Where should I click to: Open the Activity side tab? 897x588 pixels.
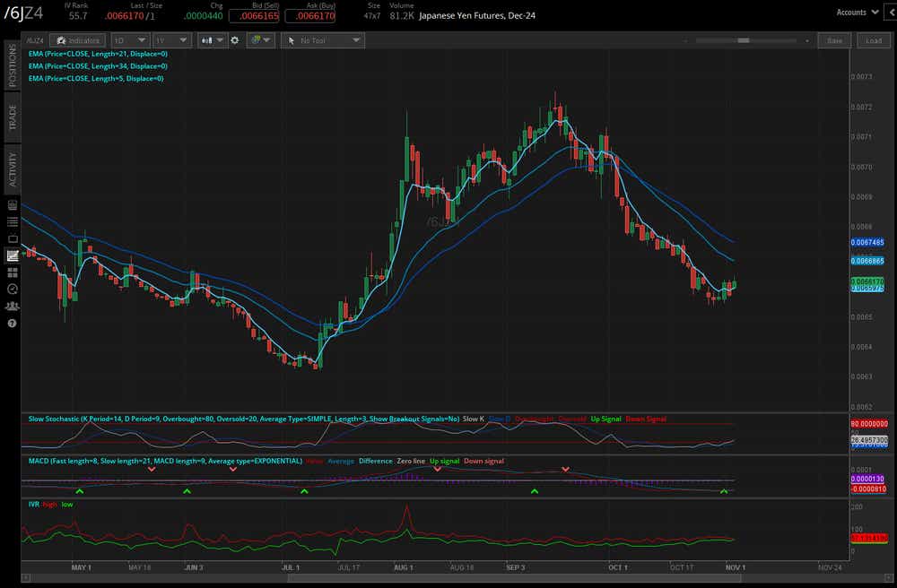click(13, 169)
